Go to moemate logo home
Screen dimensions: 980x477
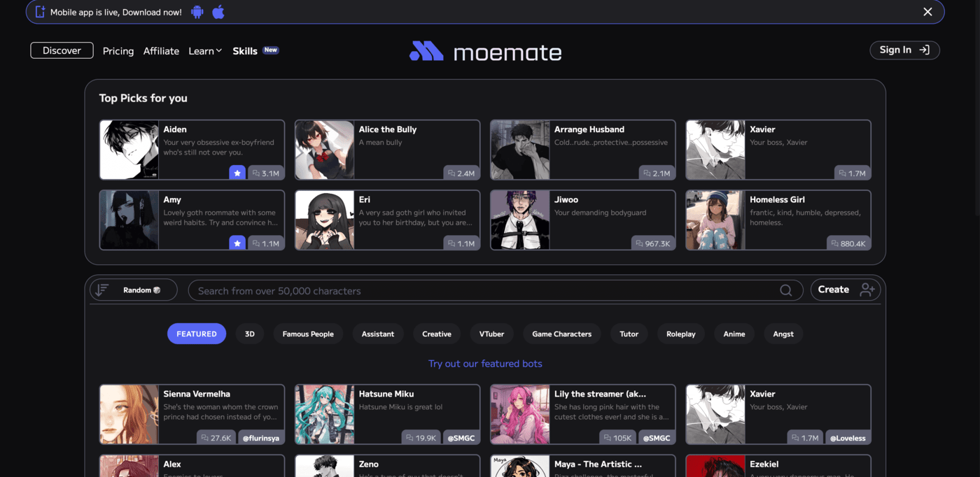[x=485, y=51]
